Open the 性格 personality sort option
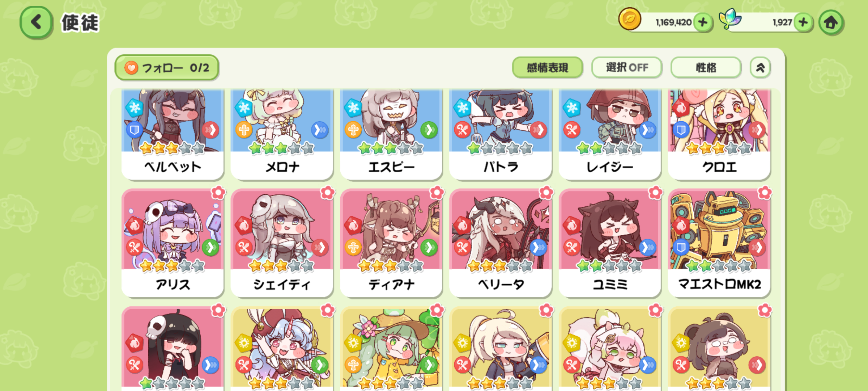 coord(706,67)
